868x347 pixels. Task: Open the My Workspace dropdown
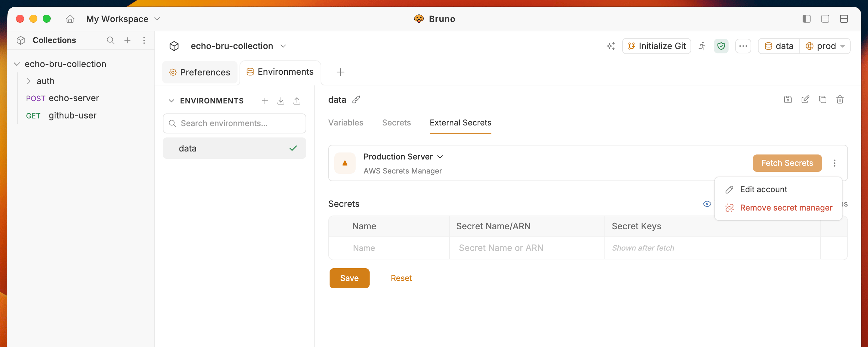pyautogui.click(x=123, y=19)
